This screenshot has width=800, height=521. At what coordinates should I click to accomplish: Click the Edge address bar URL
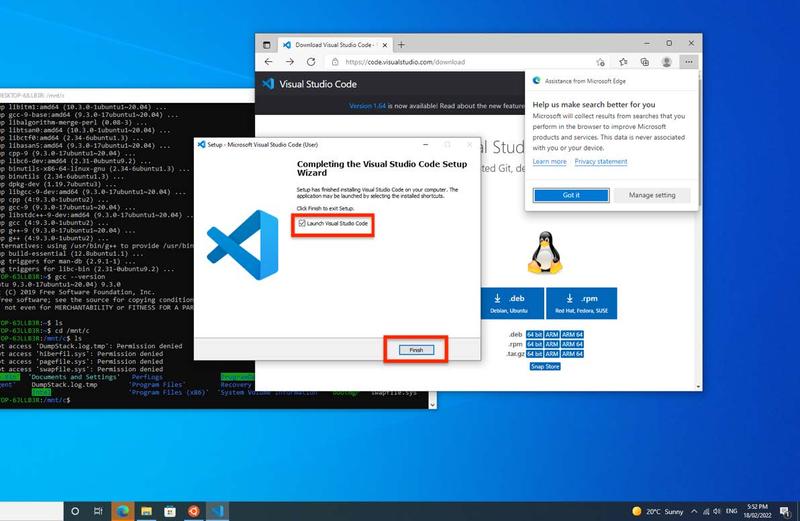click(x=405, y=62)
